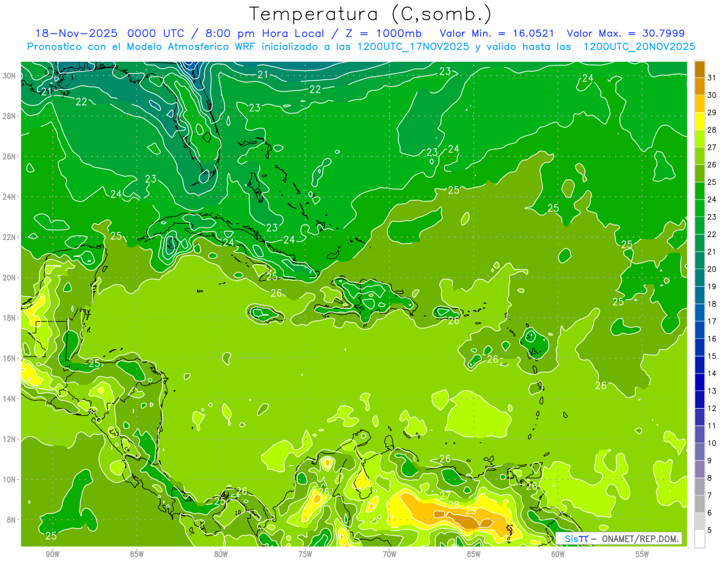Click the title "Temperatura (C,somb.)"
The height and width of the screenshot is (562, 728).
click(x=370, y=14)
